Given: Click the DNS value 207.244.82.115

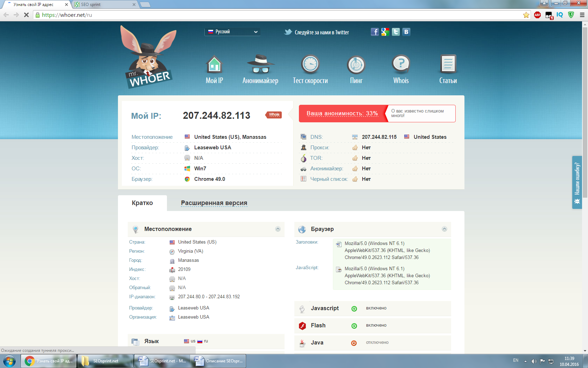Looking at the screenshot, I should tap(379, 137).
